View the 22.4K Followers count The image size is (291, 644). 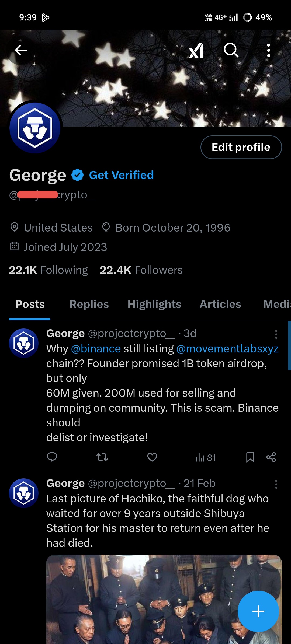click(x=141, y=270)
